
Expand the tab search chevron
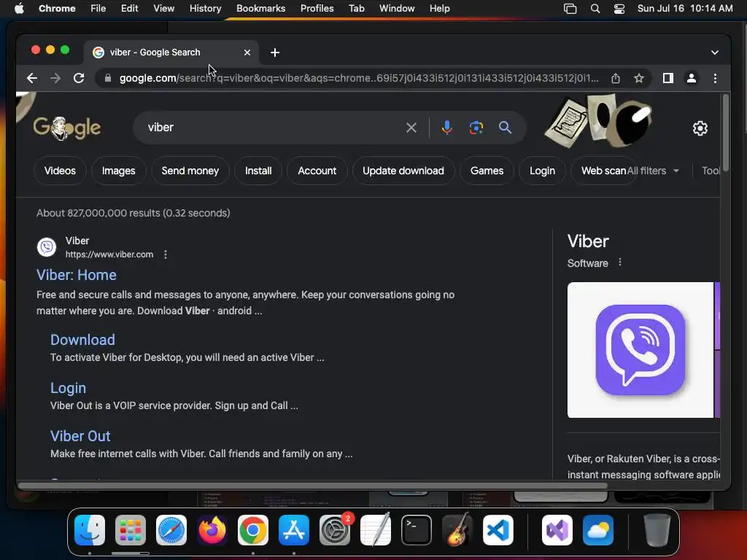pyautogui.click(x=715, y=52)
